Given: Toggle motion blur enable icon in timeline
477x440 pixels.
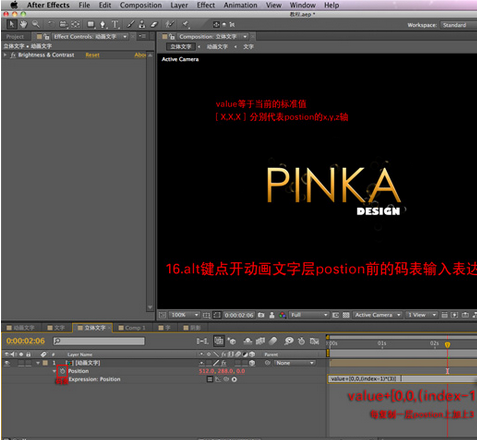Looking at the screenshot, I should pyautogui.click(x=273, y=341).
